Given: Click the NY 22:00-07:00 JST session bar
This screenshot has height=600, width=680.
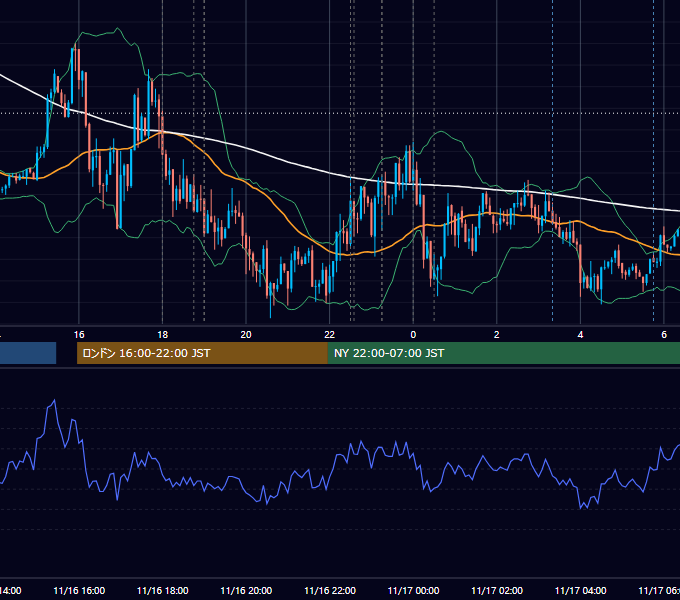Looking at the screenshot, I should tap(504, 353).
